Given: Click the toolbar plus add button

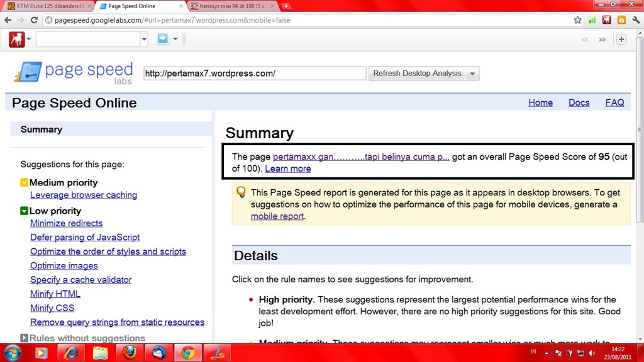Looking at the screenshot, I should point(621,40).
